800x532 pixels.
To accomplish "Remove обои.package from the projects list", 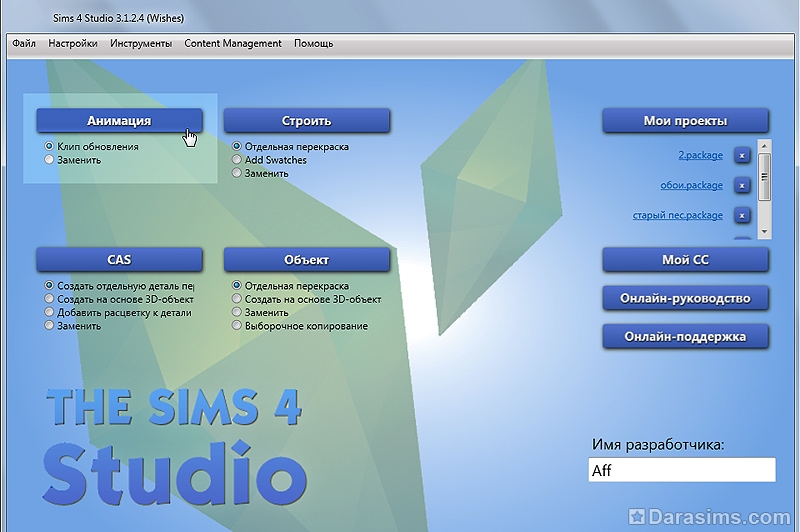I will tap(742, 185).
